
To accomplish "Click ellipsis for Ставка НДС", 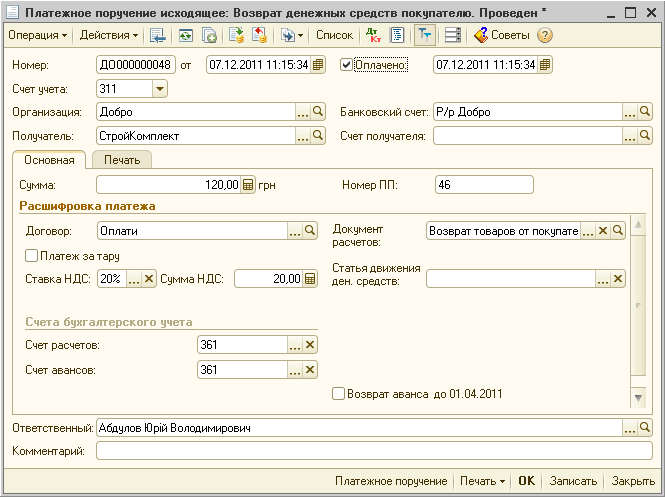I will [x=134, y=279].
